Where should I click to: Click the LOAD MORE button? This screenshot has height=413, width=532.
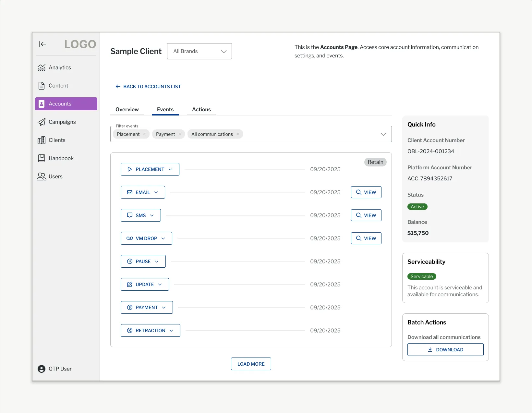[251, 364]
